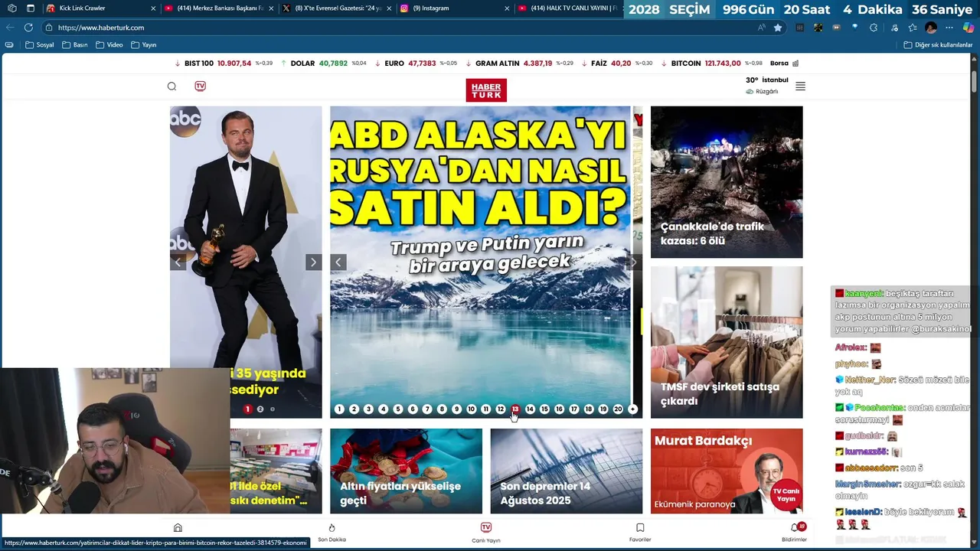Select slide 5 in main carousel
Screen dimensions: 980x551
click(x=398, y=409)
